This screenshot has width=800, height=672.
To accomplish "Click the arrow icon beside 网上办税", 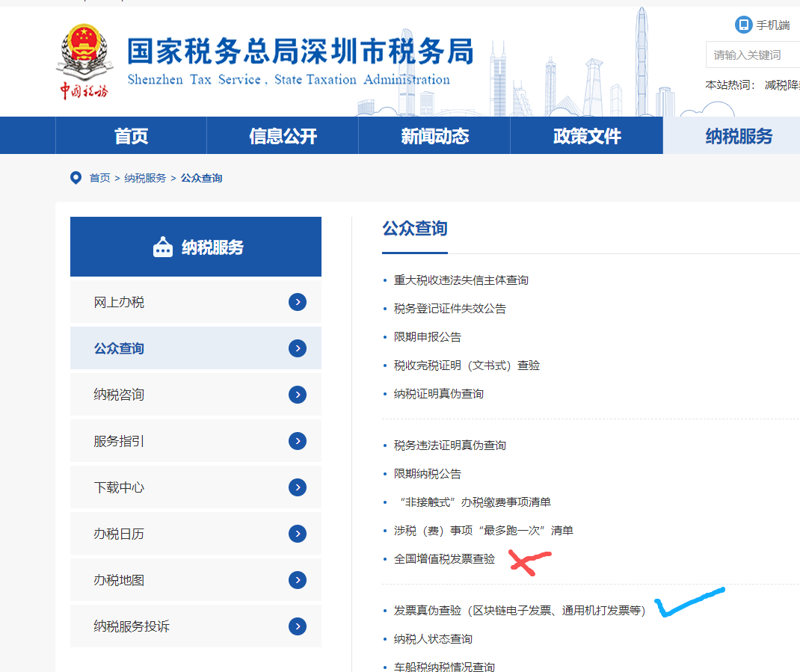I will coord(298,302).
